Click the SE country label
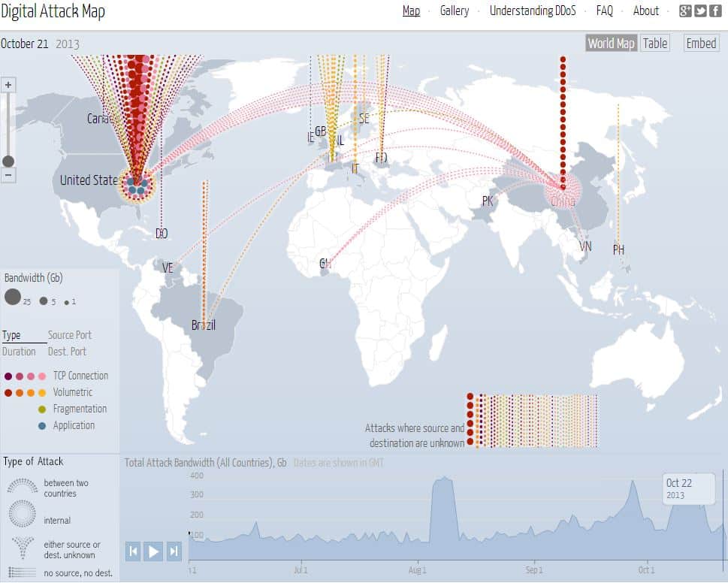Image resolution: width=728 pixels, height=583 pixels. coord(364,119)
